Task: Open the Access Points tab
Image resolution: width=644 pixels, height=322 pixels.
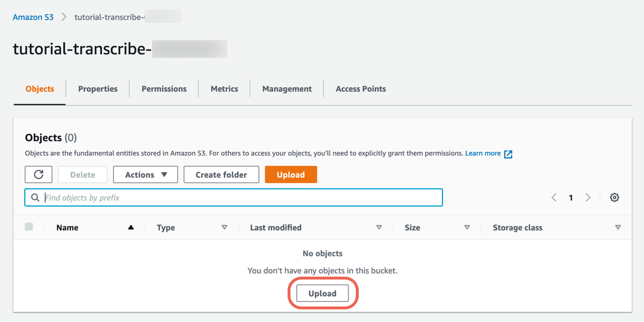Action: tap(360, 89)
